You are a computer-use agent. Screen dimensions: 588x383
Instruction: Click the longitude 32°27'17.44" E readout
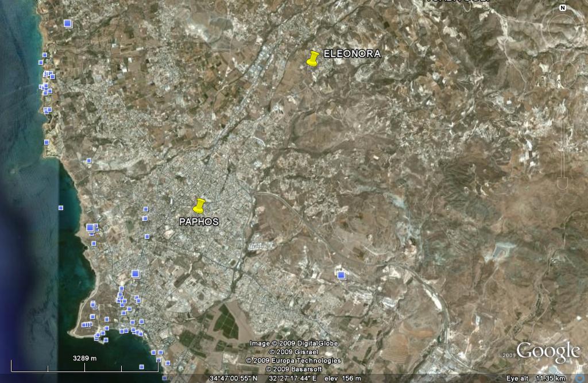pos(292,378)
